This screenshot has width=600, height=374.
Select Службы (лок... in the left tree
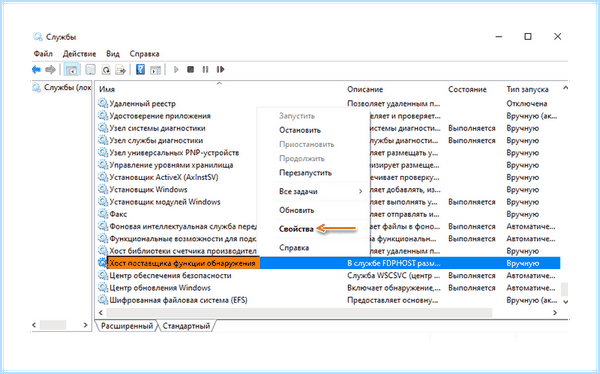pos(67,88)
